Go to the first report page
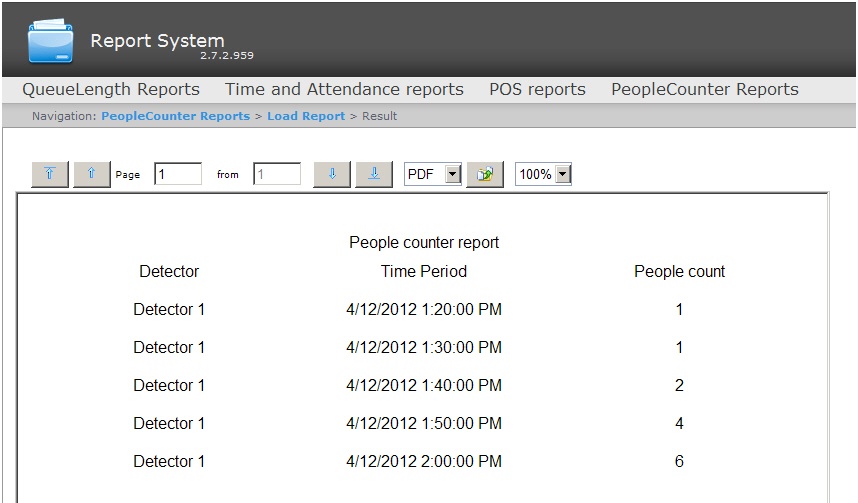 point(50,174)
